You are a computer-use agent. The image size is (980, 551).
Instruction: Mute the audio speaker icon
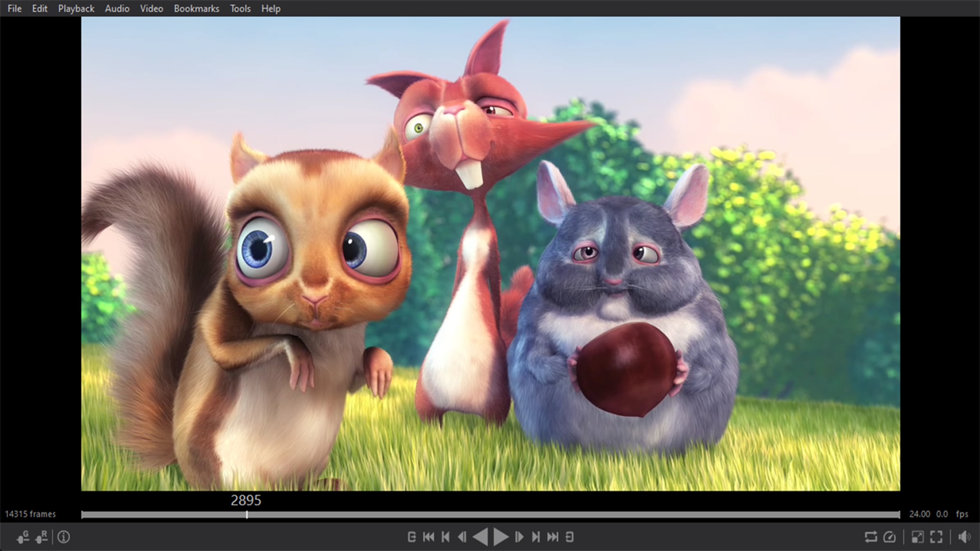[964, 537]
